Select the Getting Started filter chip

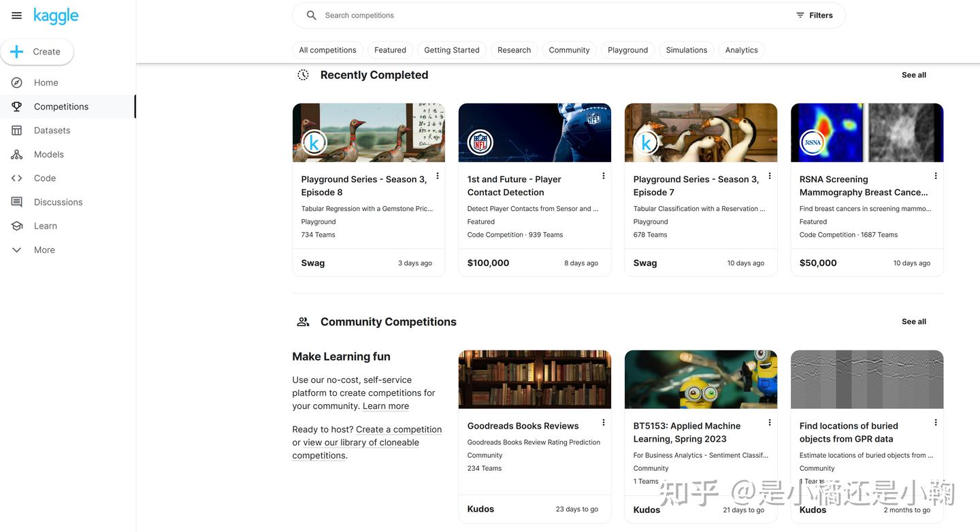click(x=452, y=50)
